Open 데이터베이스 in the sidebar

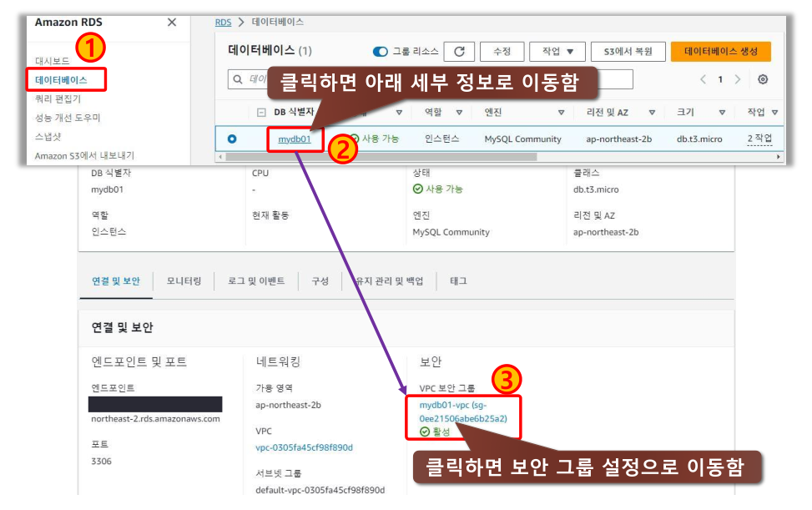point(61,80)
